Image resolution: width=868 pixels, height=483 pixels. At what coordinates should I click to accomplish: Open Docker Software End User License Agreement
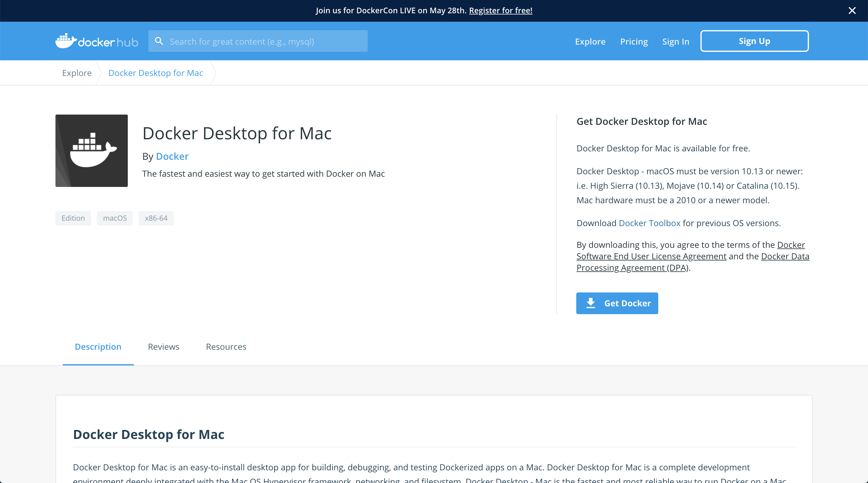click(x=651, y=256)
